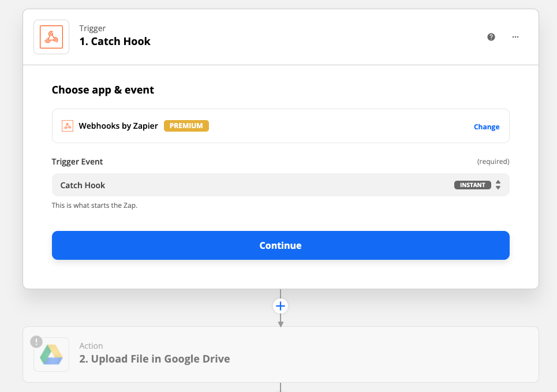This screenshot has width=557, height=392.
Task: Click the 'Webhooks by Zapier' app name
Action: click(118, 126)
